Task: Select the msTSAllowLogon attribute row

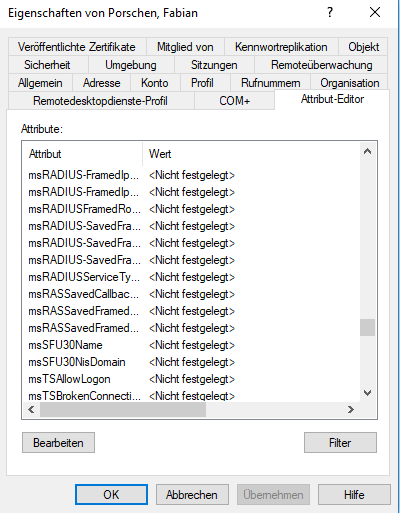Action: (191, 379)
